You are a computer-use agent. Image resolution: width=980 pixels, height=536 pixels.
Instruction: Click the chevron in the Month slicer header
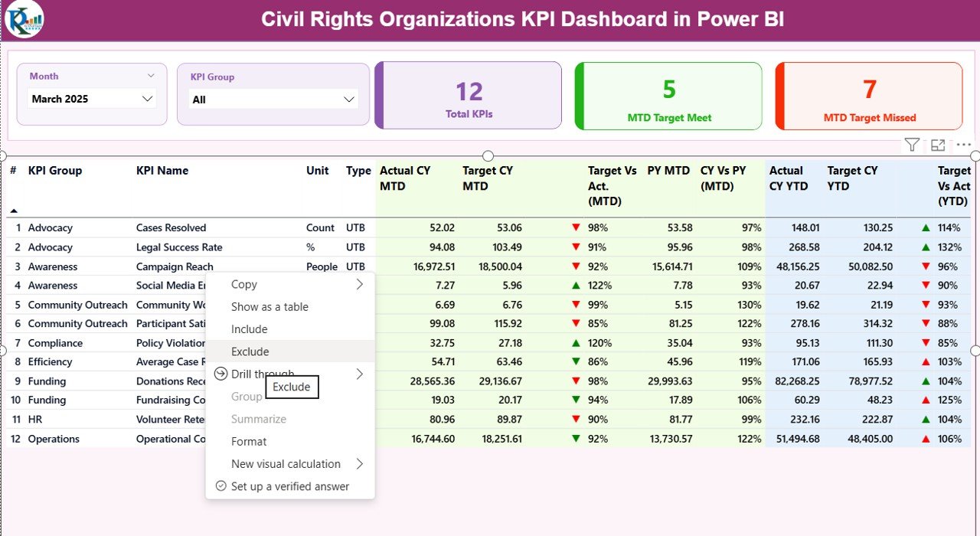click(x=151, y=76)
